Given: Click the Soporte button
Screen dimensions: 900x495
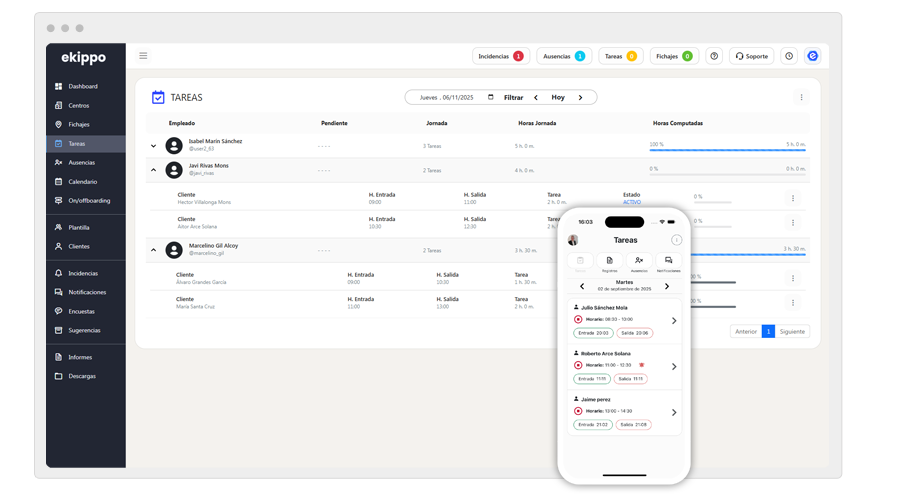Looking at the screenshot, I should [751, 56].
